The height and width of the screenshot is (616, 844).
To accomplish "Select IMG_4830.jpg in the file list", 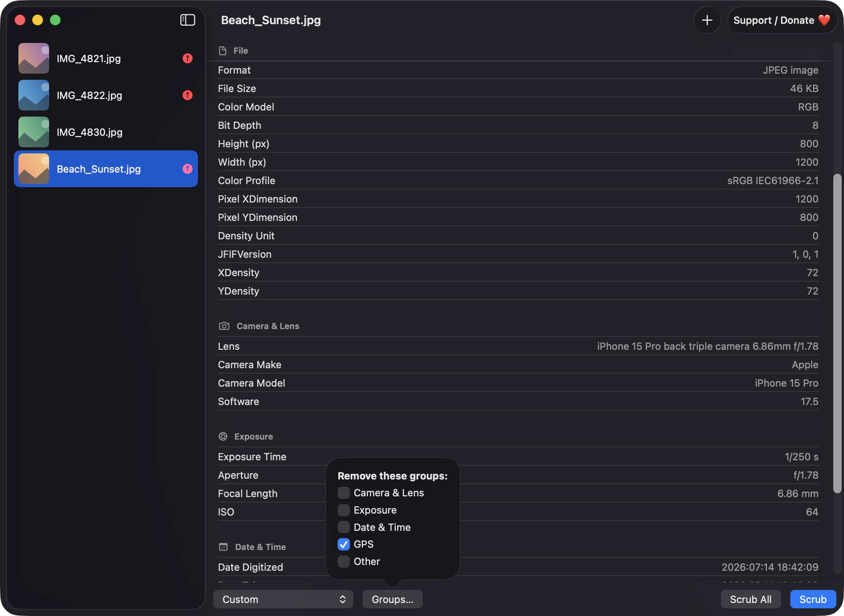I will [x=106, y=132].
